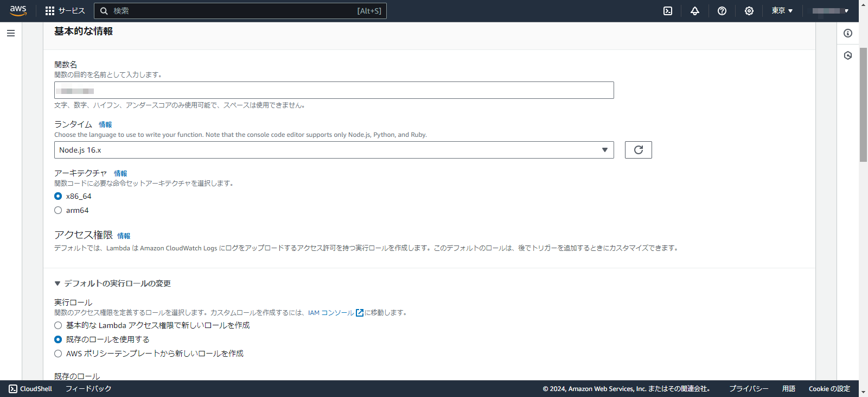Open the left hamburger navigation menu
Screen dimensions: 868x397
pos(11,33)
